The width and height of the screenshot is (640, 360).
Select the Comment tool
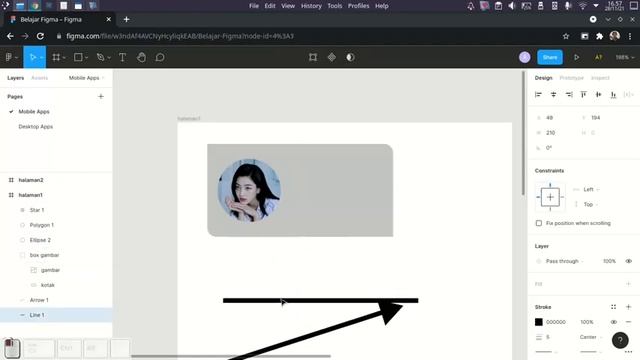click(x=160, y=57)
